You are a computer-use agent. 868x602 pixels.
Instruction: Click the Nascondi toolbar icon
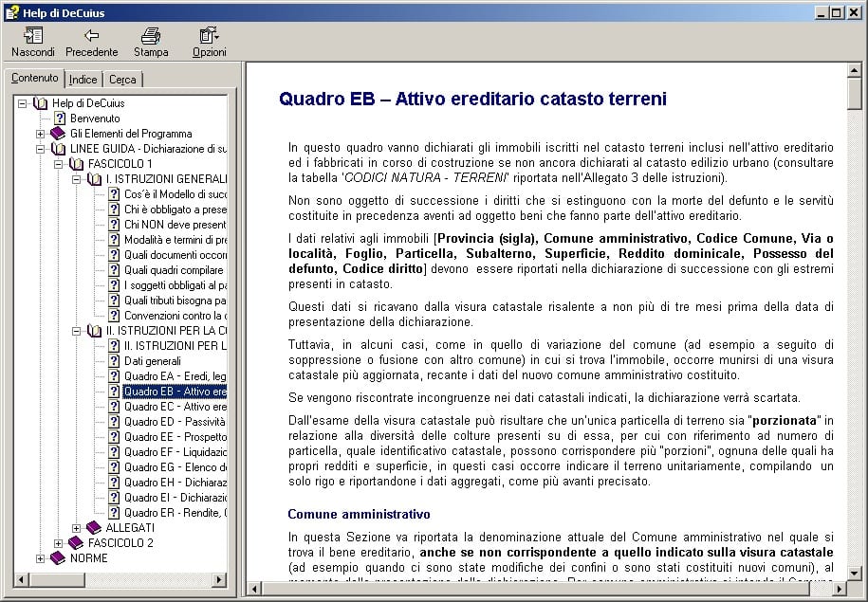point(33,36)
